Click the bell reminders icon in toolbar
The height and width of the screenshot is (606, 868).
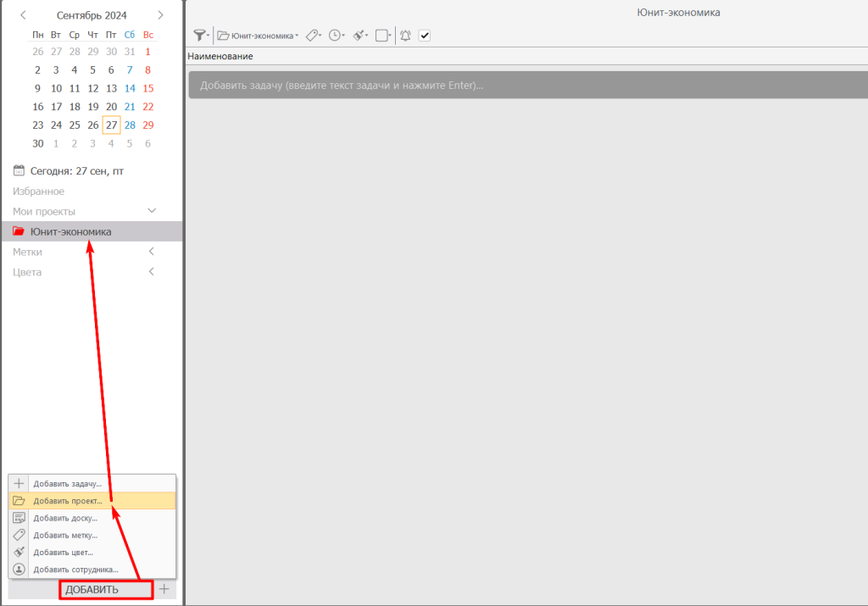405,36
